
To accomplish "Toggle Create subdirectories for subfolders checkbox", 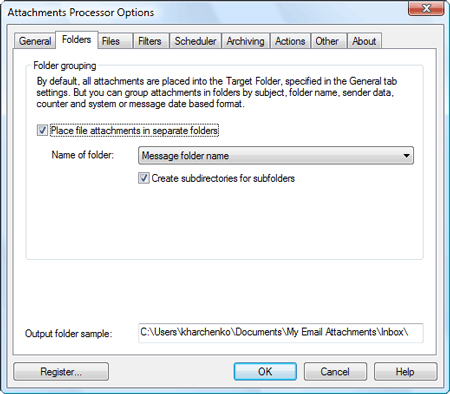I will tap(144, 178).
